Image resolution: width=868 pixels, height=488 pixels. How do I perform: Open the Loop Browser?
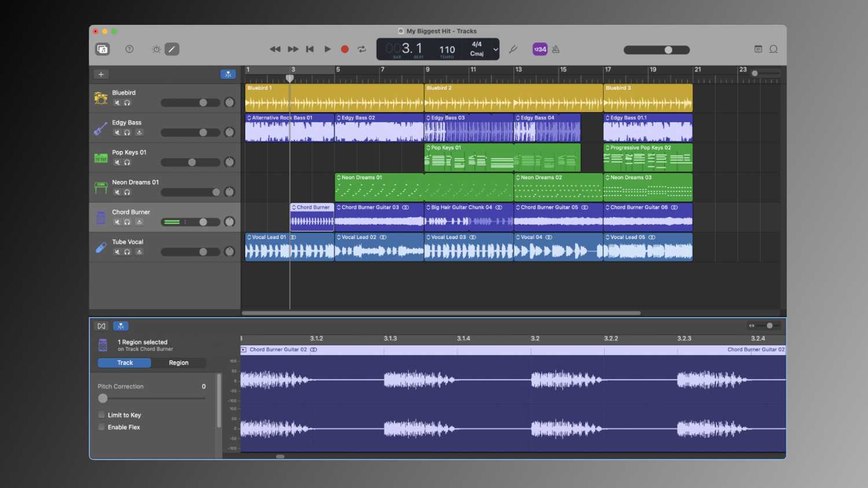(773, 49)
